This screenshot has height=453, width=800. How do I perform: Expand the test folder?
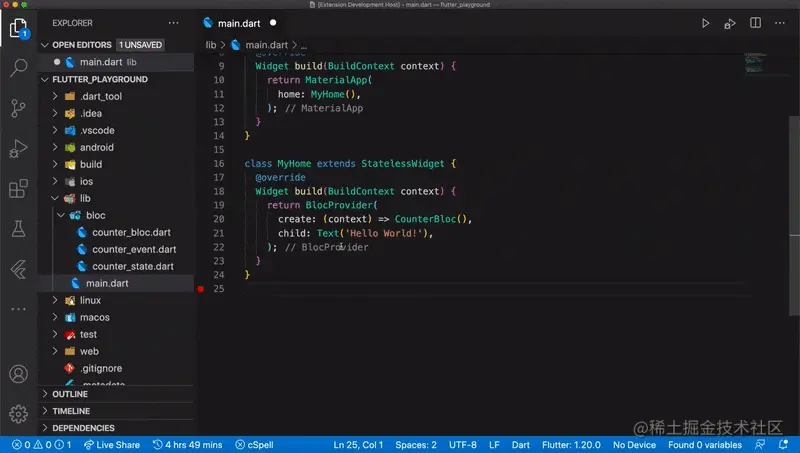pos(116,335)
